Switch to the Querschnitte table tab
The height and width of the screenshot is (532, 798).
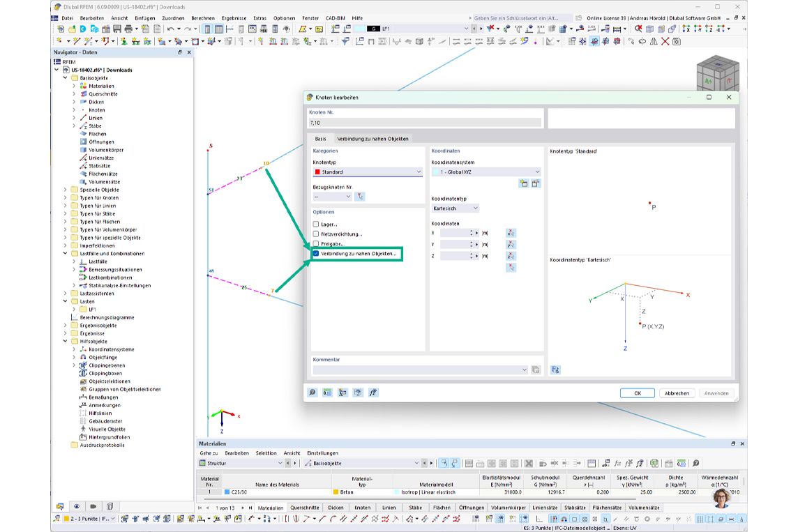coord(304,508)
